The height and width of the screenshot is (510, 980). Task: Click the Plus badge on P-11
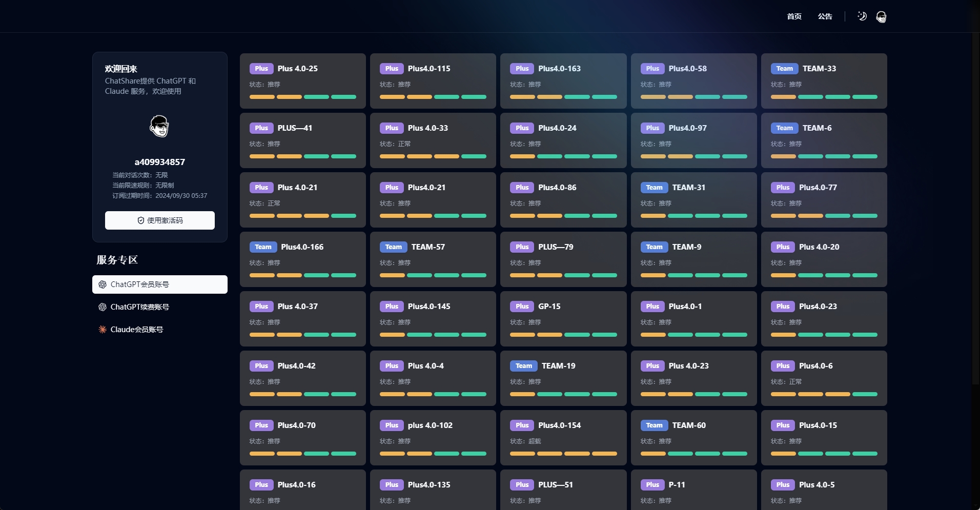tap(652, 485)
